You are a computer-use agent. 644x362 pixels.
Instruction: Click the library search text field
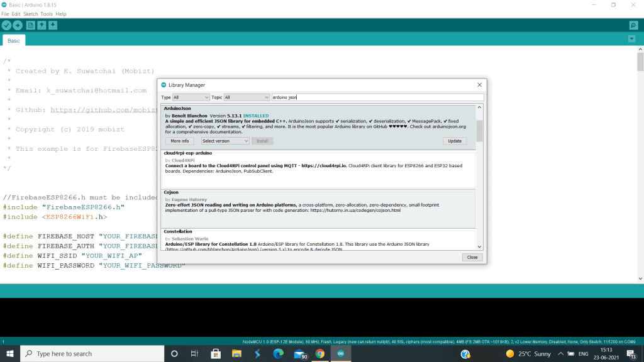pyautogui.click(x=377, y=97)
